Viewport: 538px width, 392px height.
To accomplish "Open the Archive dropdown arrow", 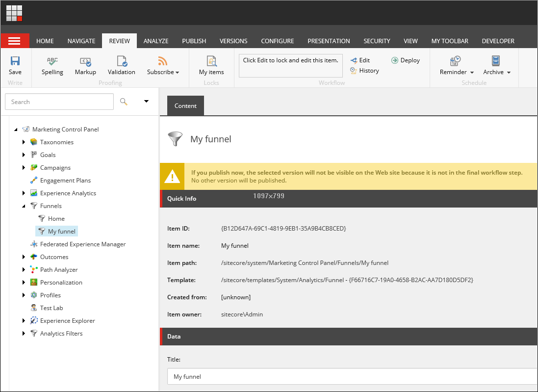I will (509, 73).
